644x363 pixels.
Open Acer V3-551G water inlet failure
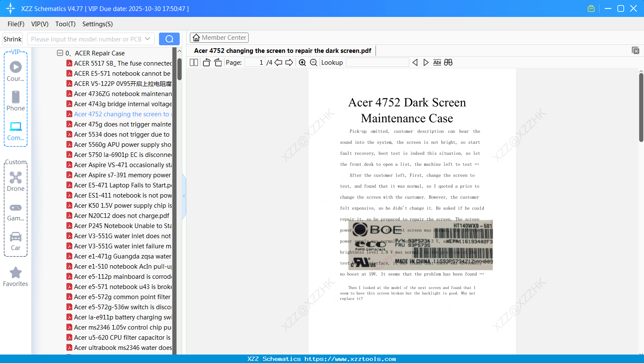pyautogui.click(x=119, y=246)
